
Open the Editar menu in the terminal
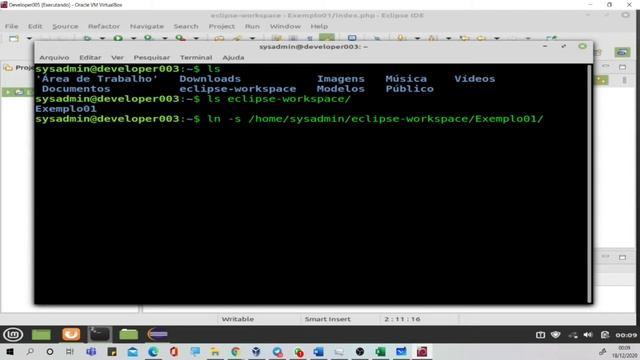coord(90,58)
